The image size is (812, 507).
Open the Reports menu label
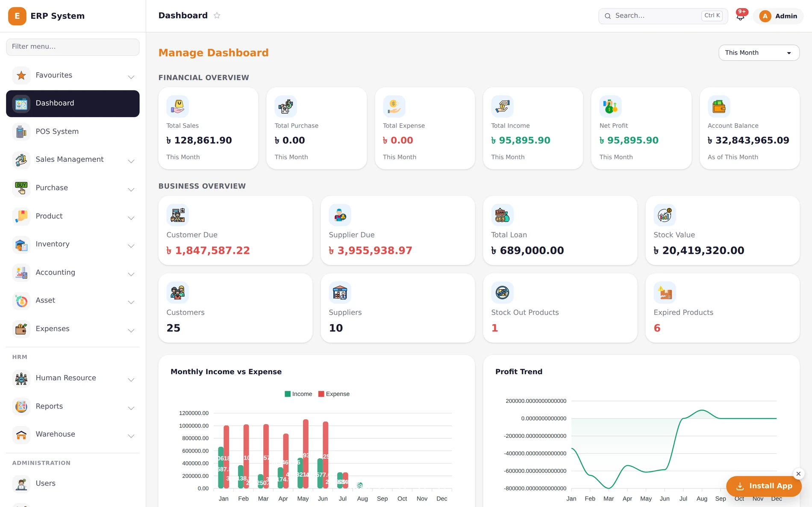pos(49,406)
